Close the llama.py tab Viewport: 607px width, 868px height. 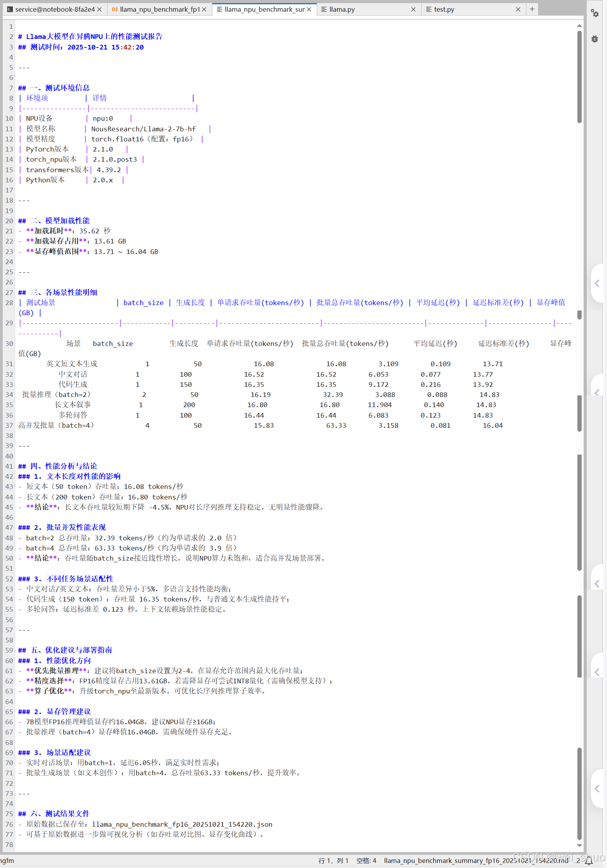tap(413, 9)
